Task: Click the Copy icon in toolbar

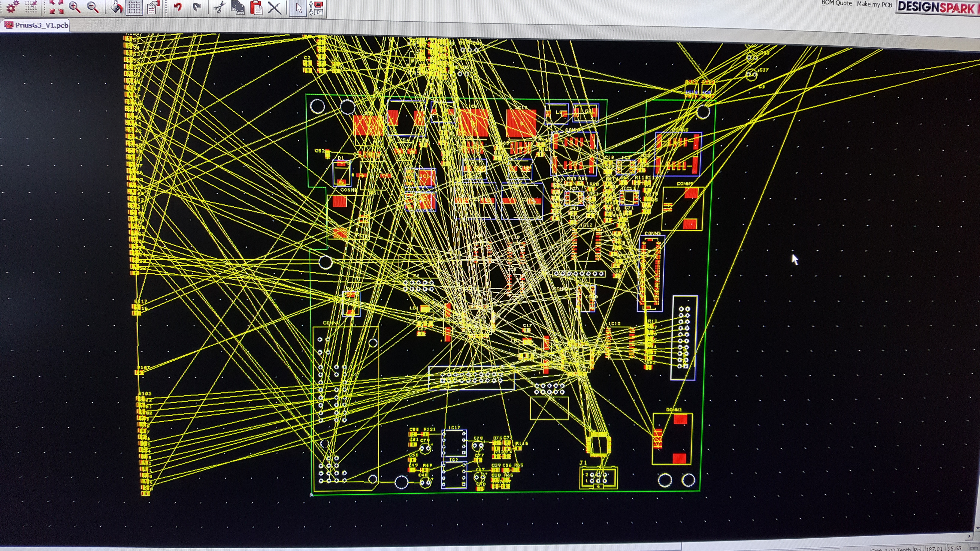Action: (238, 7)
